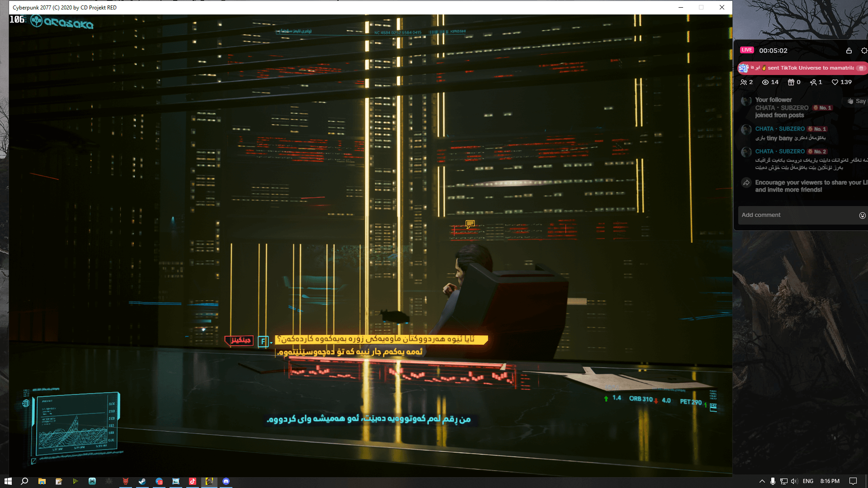The image size is (868, 488).
Task: Click the gift box icon showing 0
Action: [791, 82]
